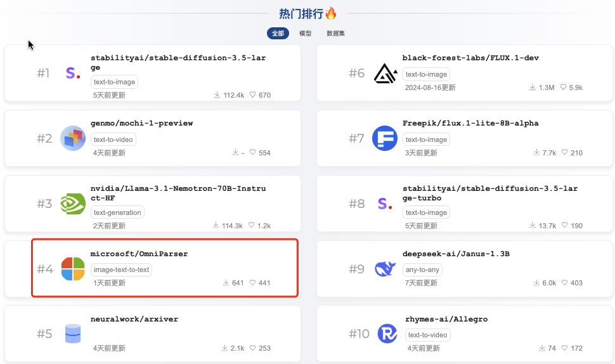This screenshot has height=364, width=615.
Task: Click the 3天前更新 text on Freepik card
Action: click(421, 153)
